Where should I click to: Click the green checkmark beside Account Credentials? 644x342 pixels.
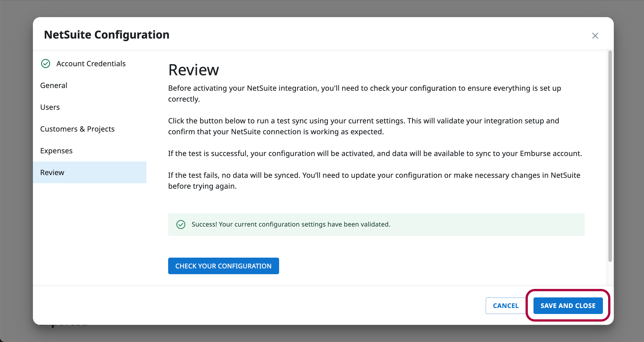coord(46,64)
